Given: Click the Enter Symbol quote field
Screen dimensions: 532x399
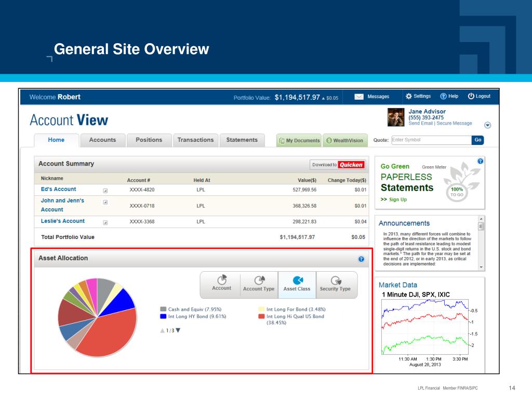Looking at the screenshot, I should [432, 140].
